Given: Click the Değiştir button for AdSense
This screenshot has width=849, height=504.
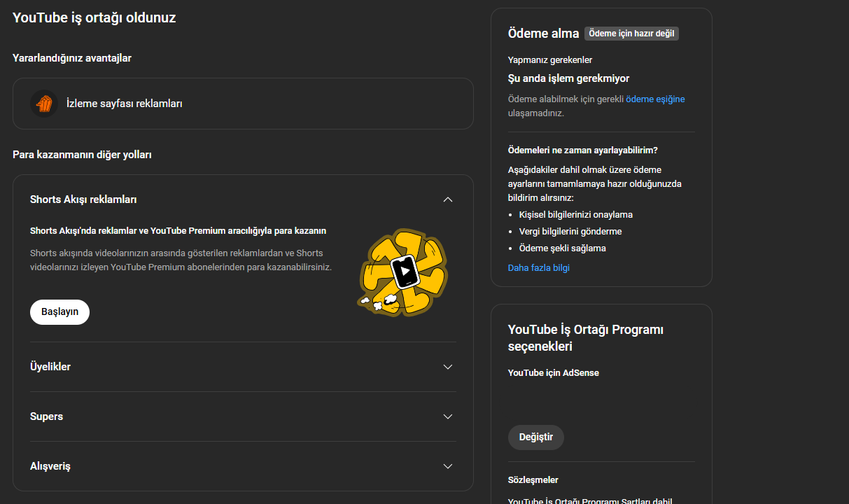Looking at the screenshot, I should (536, 437).
